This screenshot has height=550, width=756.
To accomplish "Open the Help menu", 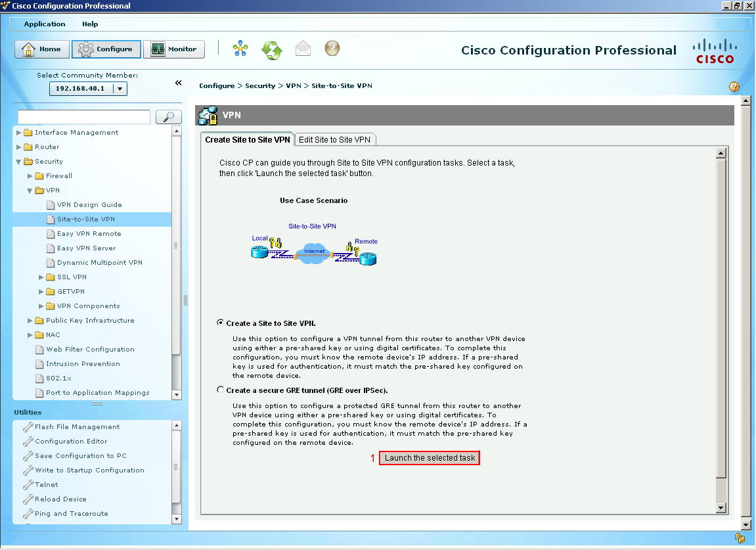I will pyautogui.click(x=90, y=24).
